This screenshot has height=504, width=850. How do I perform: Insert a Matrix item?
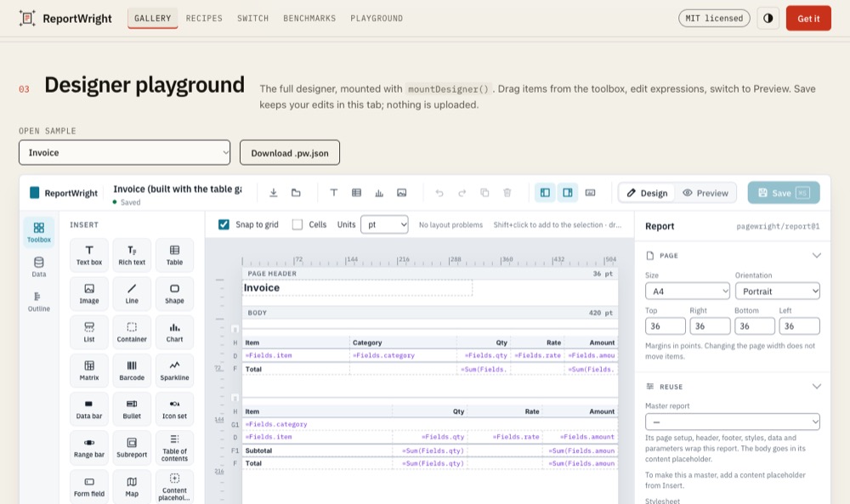point(89,371)
